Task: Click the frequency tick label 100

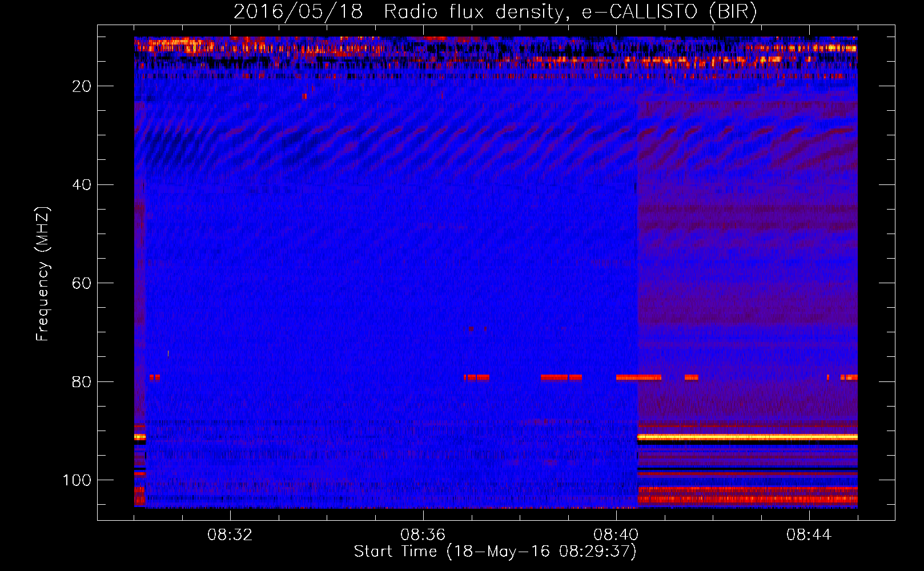Action: pos(77,480)
